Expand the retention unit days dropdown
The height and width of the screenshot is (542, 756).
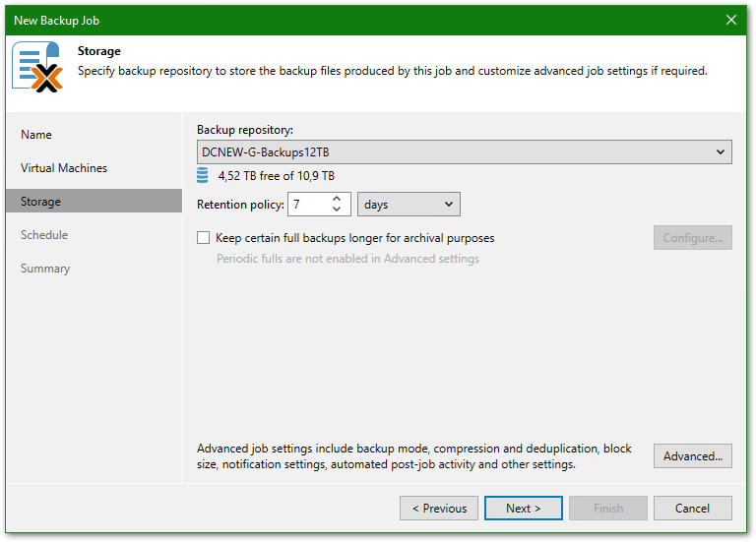point(409,205)
